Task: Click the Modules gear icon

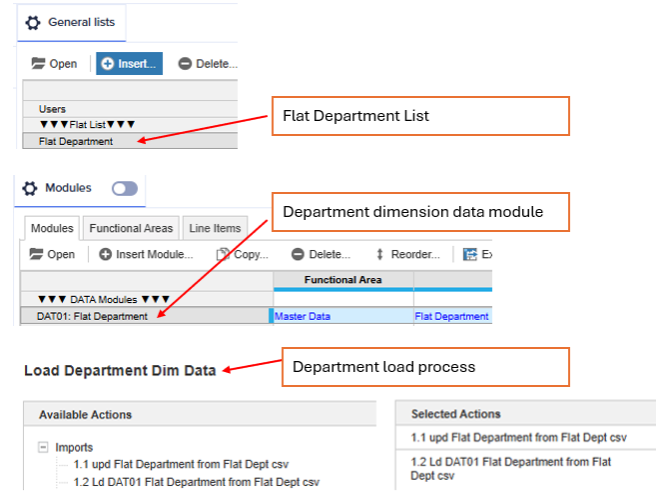Action: click(x=30, y=188)
